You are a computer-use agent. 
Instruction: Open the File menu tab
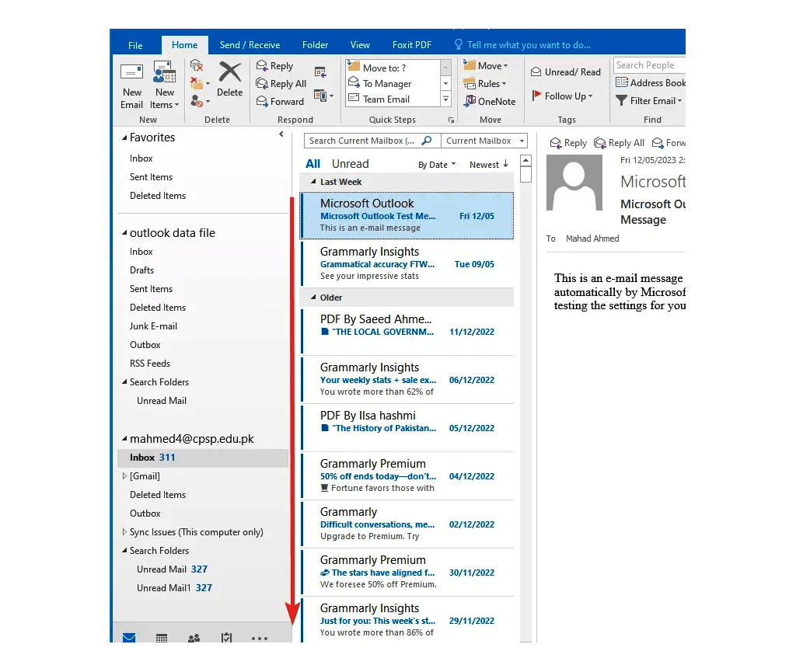pos(135,45)
